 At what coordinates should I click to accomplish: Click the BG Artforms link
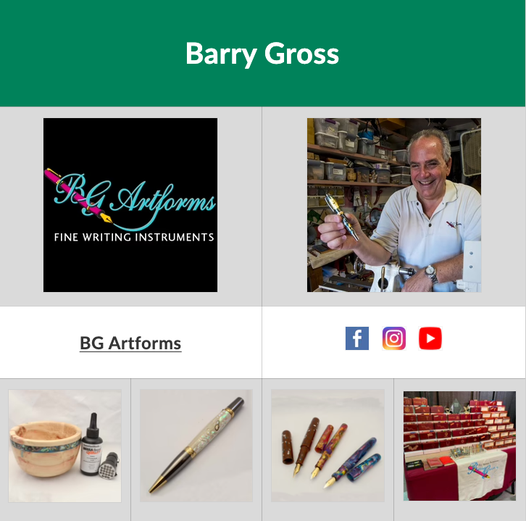coord(130,343)
